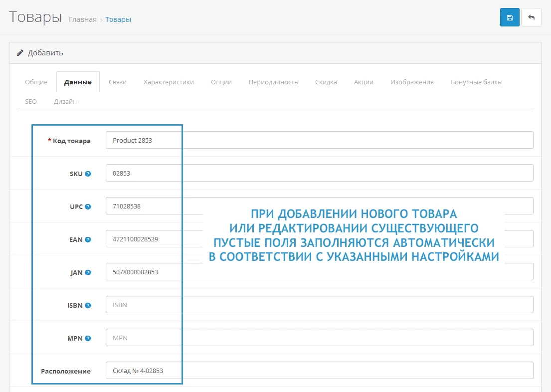
Task: Open the Бонусные баллы tab
Action: click(x=476, y=82)
